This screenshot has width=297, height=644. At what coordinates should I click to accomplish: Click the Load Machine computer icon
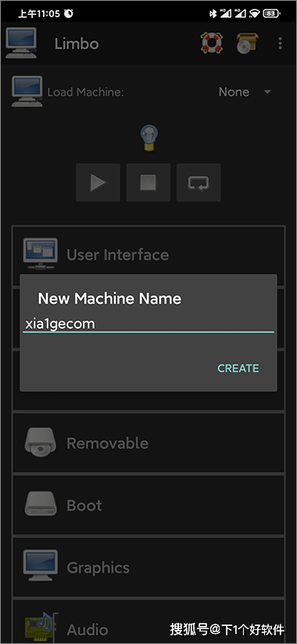pos(27,92)
